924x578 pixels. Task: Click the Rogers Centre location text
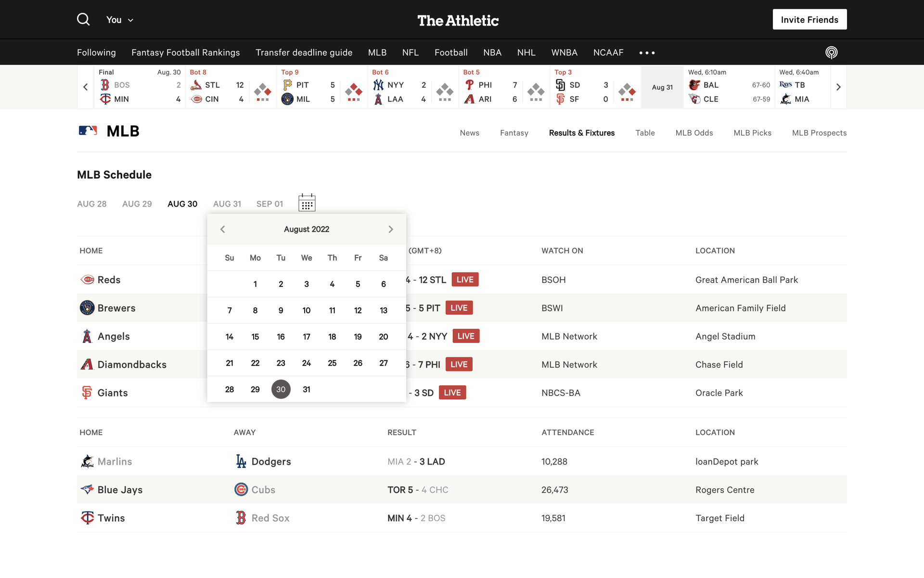tap(725, 490)
